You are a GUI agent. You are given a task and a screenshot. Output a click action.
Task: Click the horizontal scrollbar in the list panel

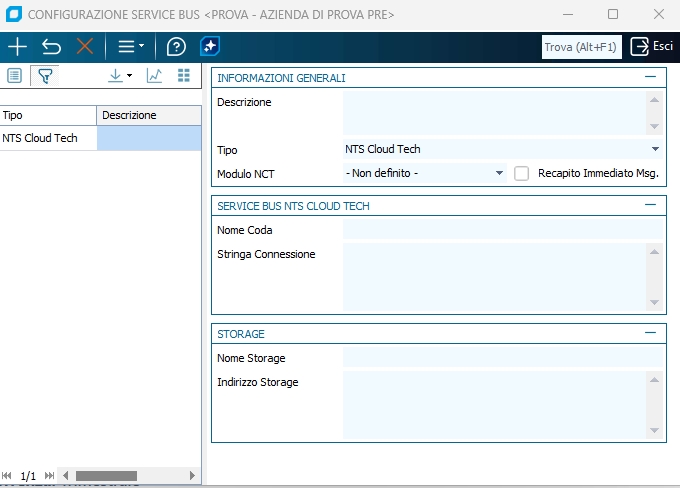[x=106, y=475]
